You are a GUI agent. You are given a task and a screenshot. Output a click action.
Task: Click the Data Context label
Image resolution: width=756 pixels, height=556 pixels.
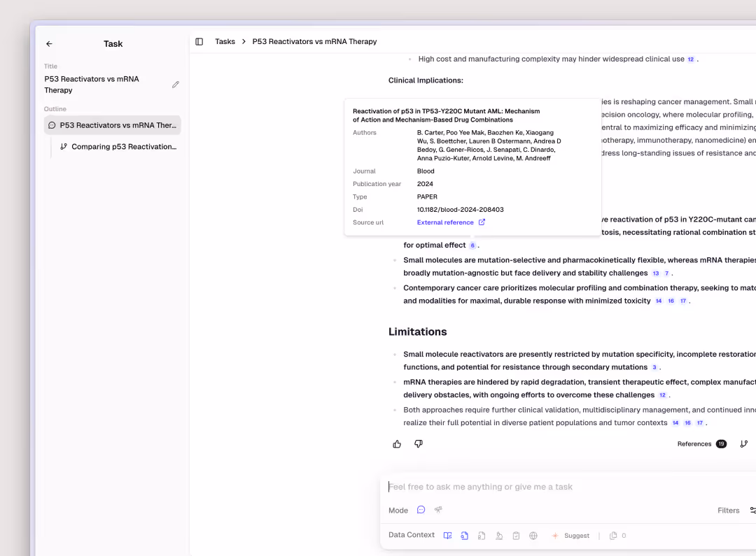pos(412,535)
